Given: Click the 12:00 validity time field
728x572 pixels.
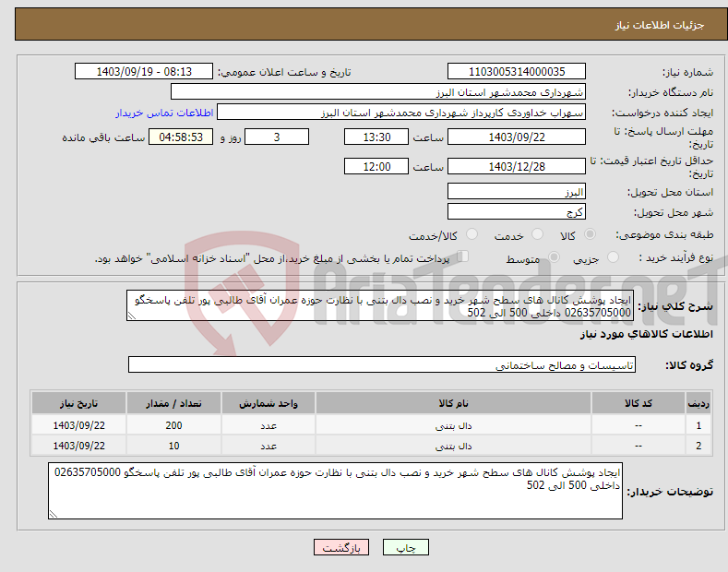Looking at the screenshot, I should click(376, 166).
